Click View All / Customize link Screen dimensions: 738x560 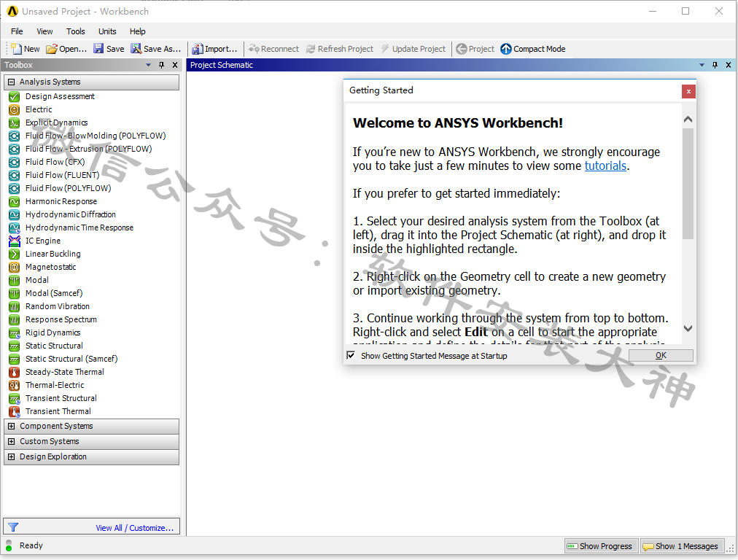tap(135, 528)
